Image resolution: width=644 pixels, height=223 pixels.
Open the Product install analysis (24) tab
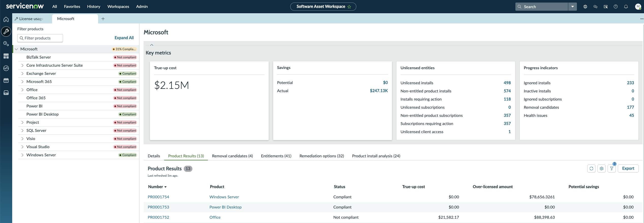coord(376,156)
